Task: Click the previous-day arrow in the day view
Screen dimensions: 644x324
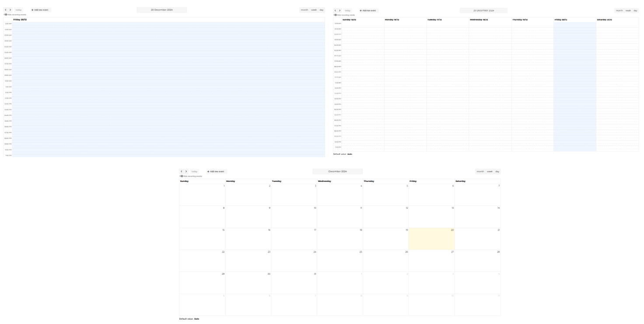Action: pos(6,10)
